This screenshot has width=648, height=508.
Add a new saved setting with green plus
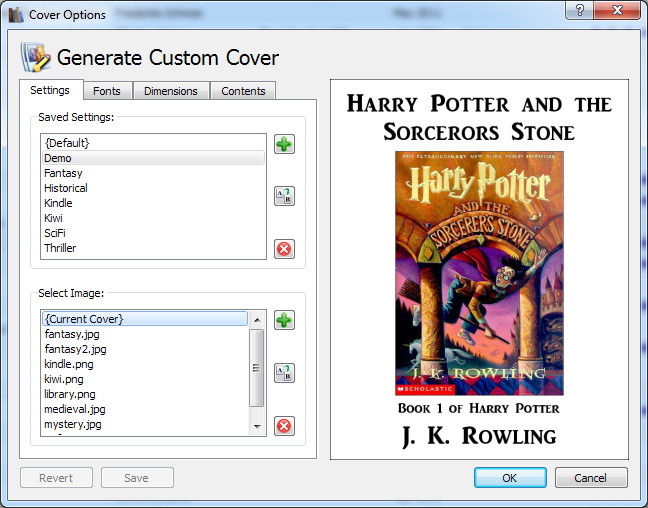tap(284, 144)
